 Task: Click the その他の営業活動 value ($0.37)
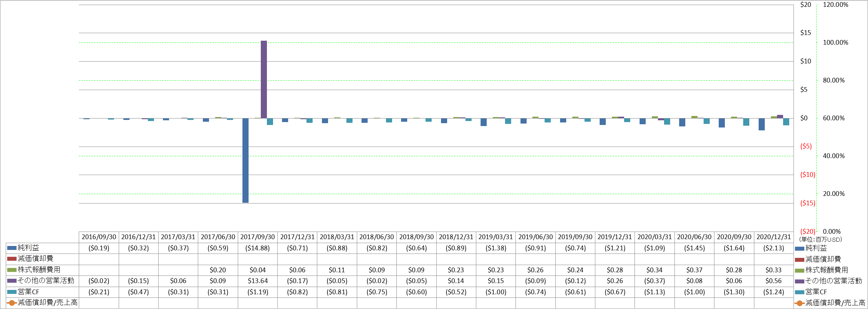[655, 281]
